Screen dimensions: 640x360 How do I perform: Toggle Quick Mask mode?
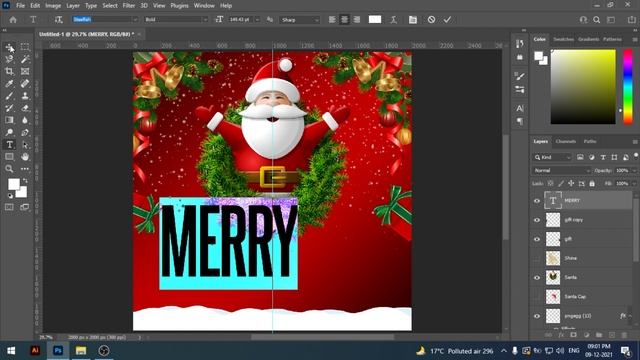[9, 207]
